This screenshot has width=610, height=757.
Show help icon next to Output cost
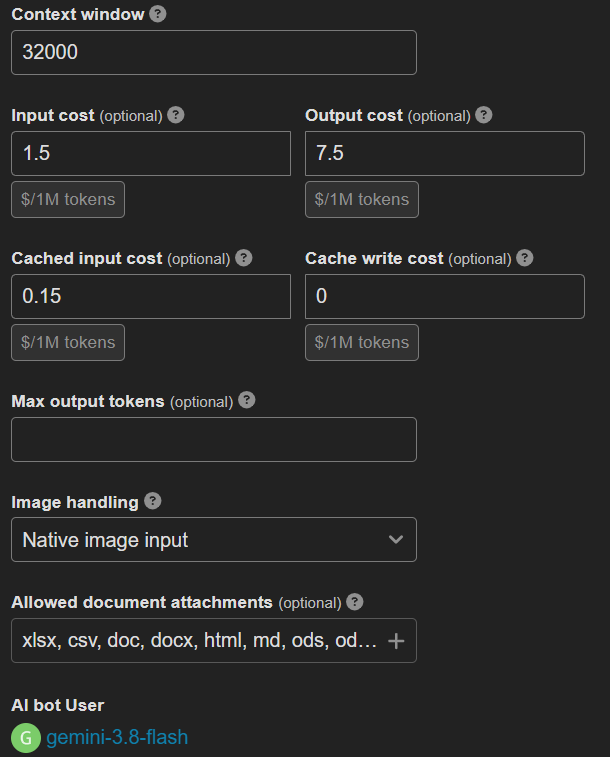[x=484, y=115]
